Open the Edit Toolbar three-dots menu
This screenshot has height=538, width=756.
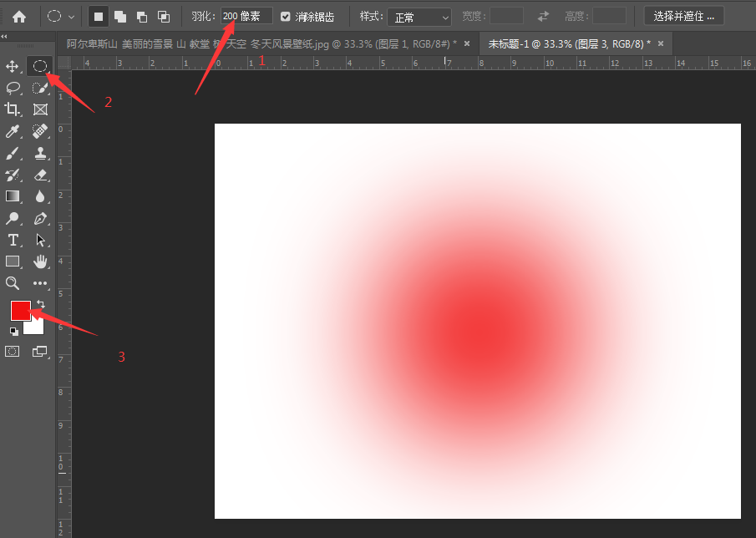pyautogui.click(x=40, y=283)
